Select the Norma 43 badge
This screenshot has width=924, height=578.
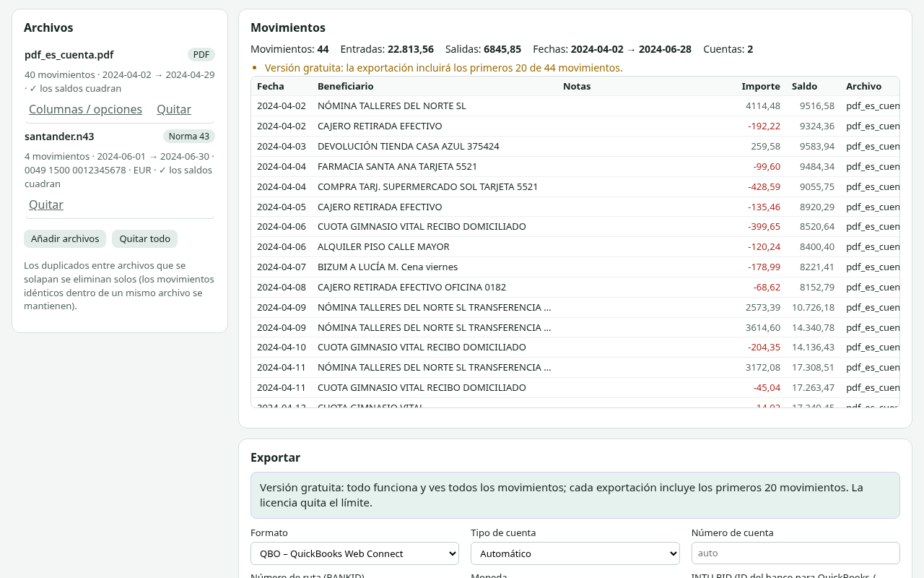(x=189, y=137)
